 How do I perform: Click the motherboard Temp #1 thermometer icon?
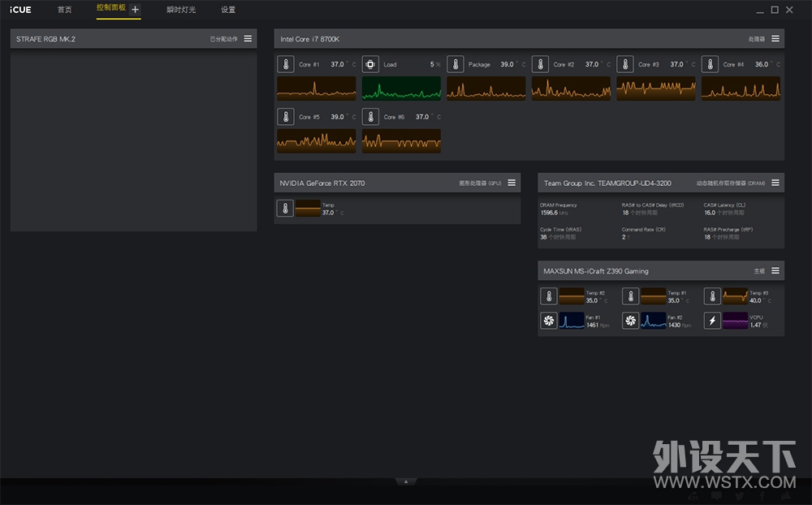630,296
